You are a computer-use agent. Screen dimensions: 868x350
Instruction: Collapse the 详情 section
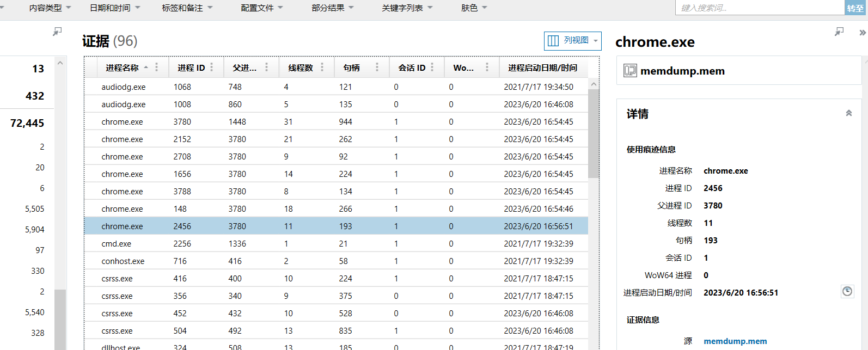(x=848, y=113)
